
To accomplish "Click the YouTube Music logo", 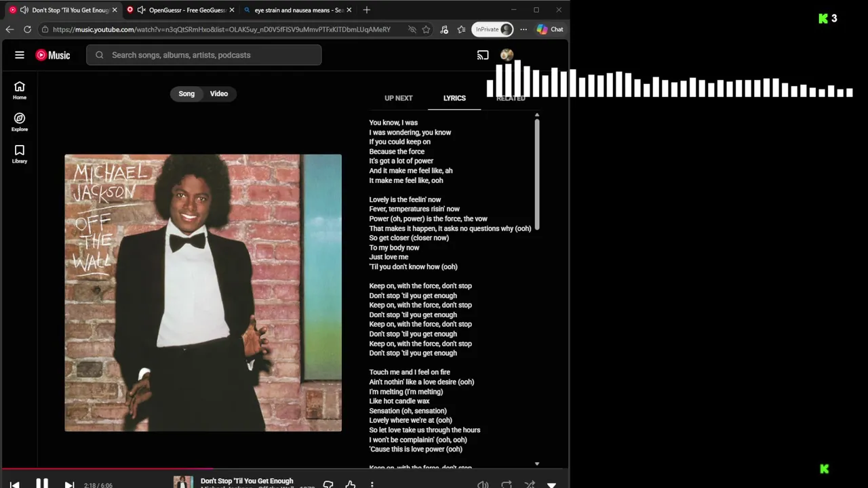I will tap(53, 55).
